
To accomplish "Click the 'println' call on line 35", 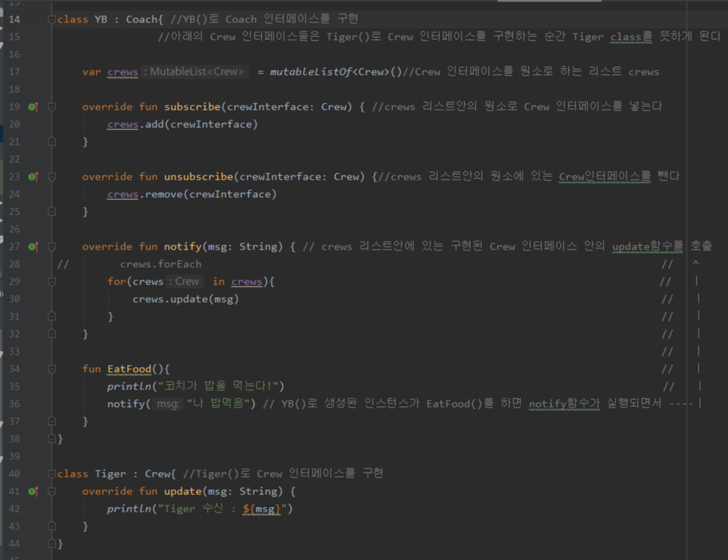I will [129, 387].
